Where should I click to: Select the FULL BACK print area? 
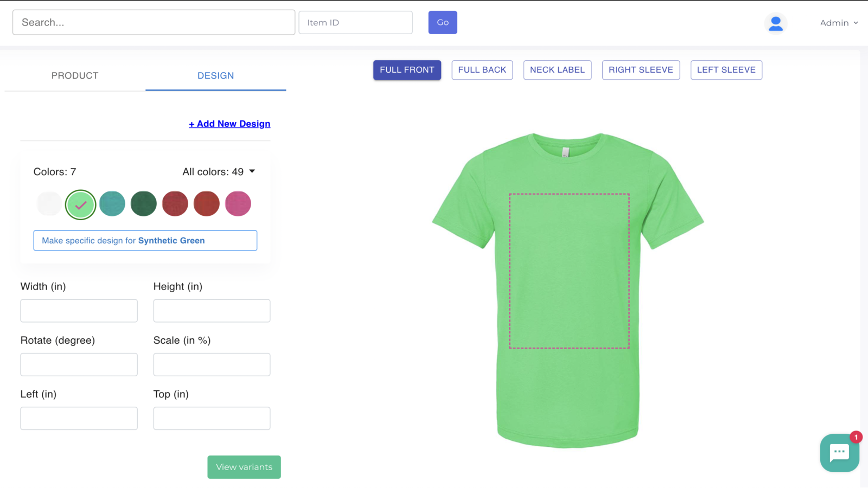[x=482, y=70]
